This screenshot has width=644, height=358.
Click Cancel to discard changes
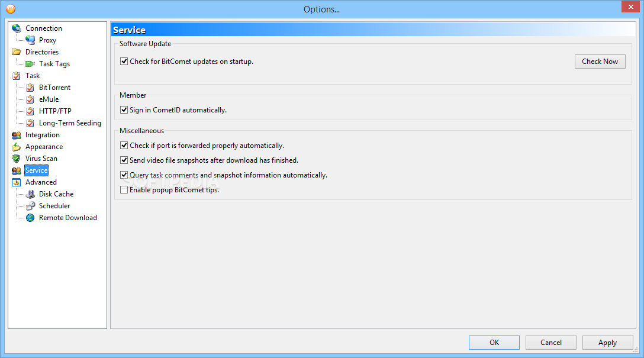[550, 343]
